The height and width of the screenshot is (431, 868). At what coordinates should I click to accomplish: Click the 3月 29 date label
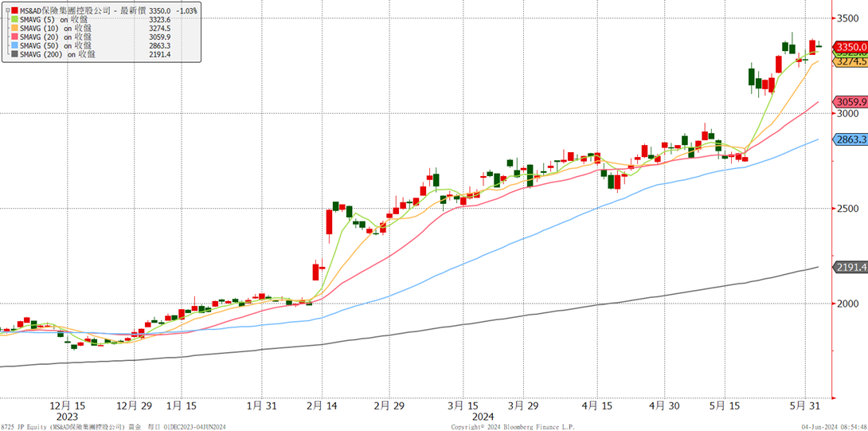[523, 406]
